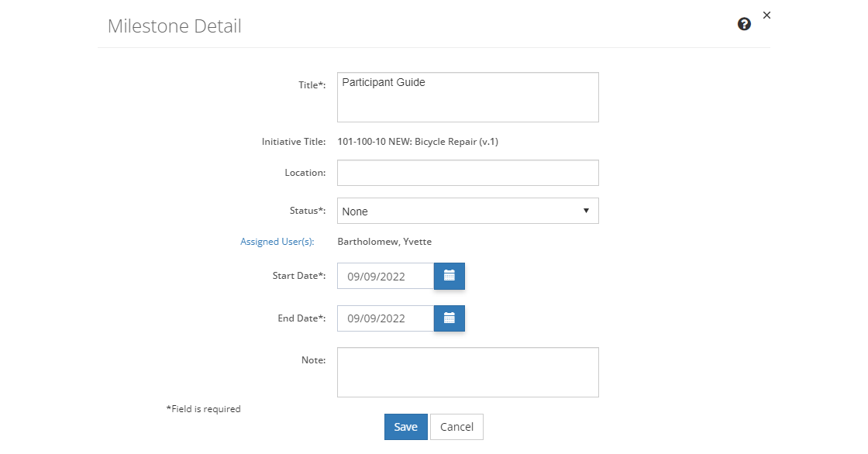Open the help question mark icon

click(x=744, y=24)
